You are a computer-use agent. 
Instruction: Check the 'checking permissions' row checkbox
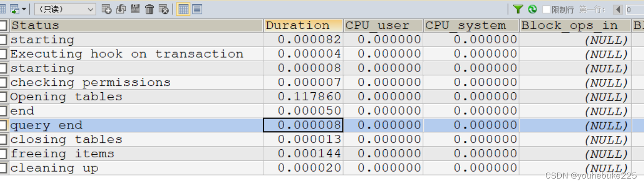point(4,82)
